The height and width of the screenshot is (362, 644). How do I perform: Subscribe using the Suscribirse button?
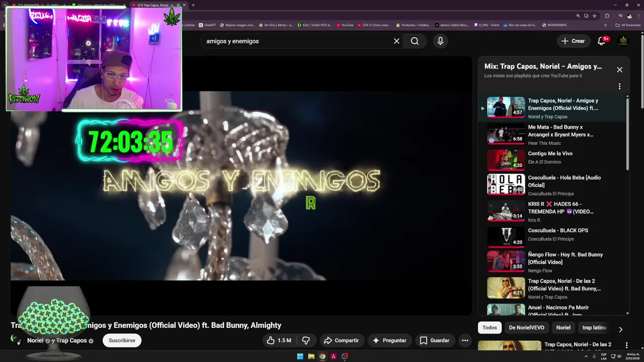pos(122,340)
